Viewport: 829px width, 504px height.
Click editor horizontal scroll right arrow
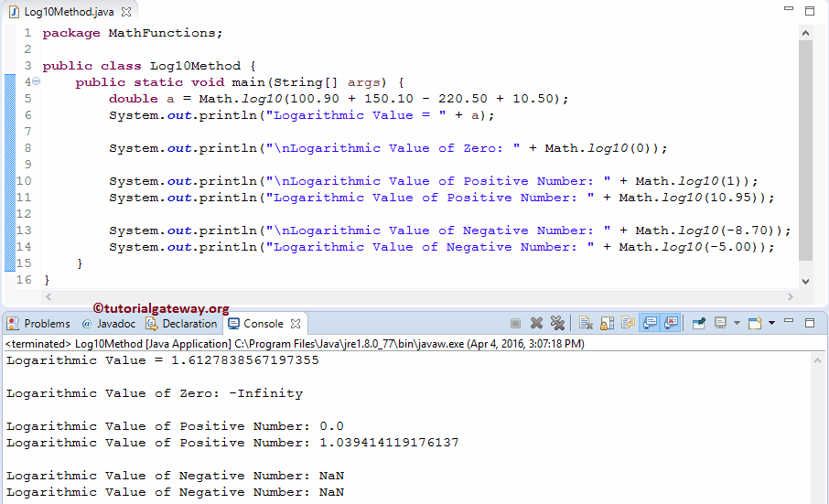791,297
